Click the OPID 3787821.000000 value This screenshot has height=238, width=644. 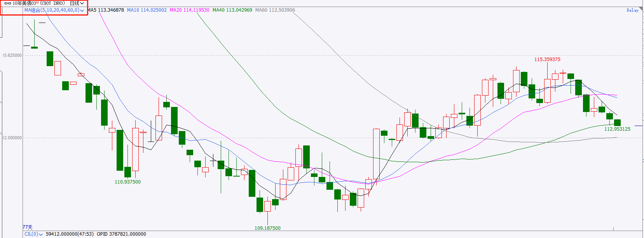(x=122, y=234)
